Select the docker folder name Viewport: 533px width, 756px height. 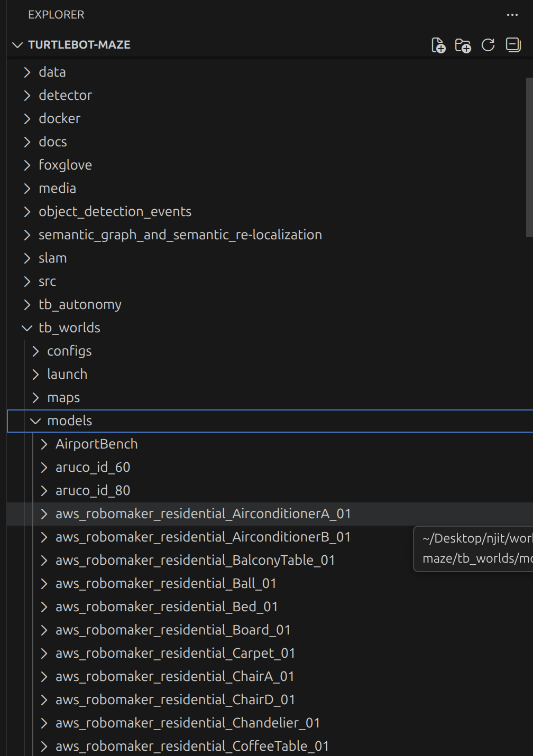[59, 119]
